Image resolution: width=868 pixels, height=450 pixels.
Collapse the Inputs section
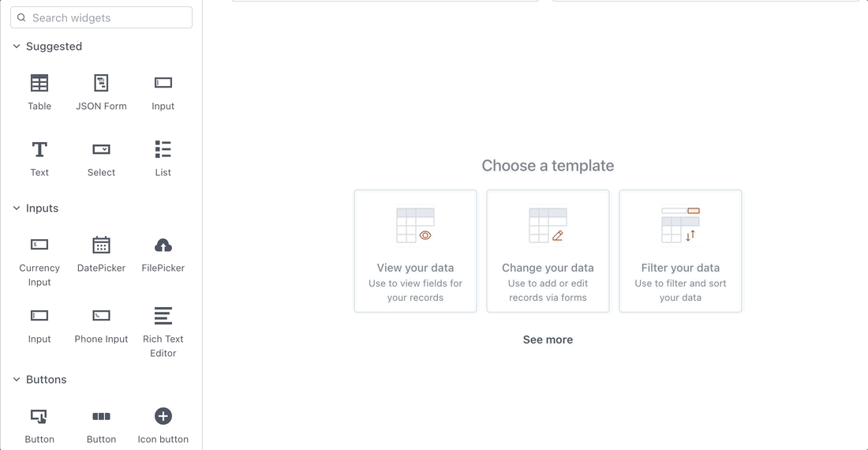click(x=17, y=208)
